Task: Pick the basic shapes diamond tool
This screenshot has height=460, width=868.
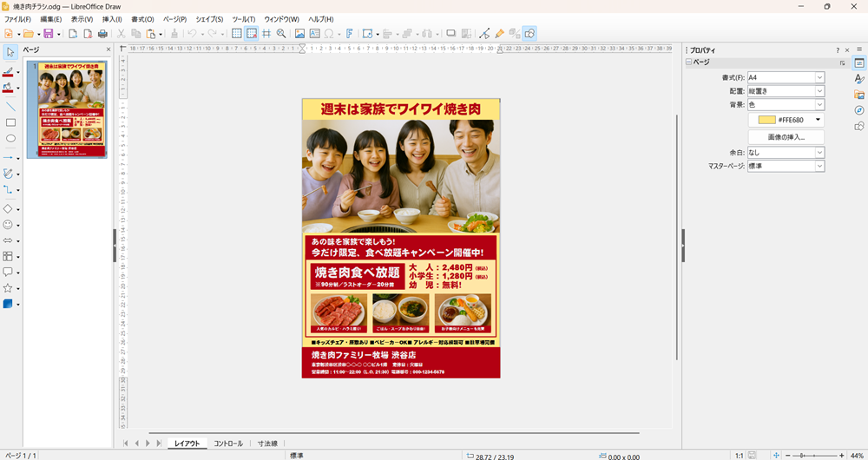Action: [x=8, y=209]
